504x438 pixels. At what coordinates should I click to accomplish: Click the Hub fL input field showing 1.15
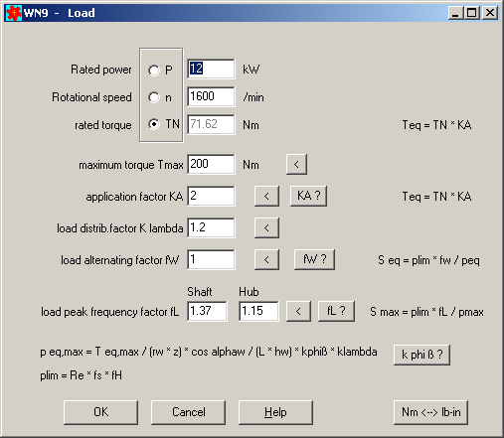(258, 311)
